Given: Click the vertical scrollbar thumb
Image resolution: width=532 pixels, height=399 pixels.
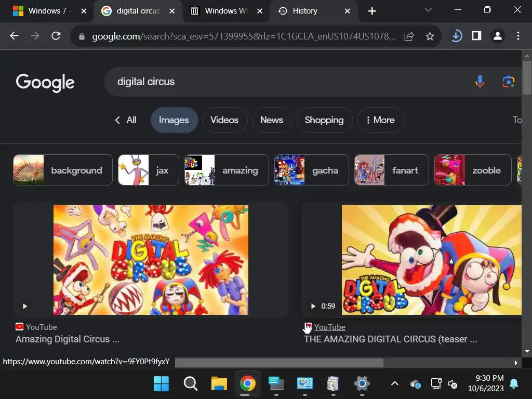Looking at the screenshot, I should 527,78.
